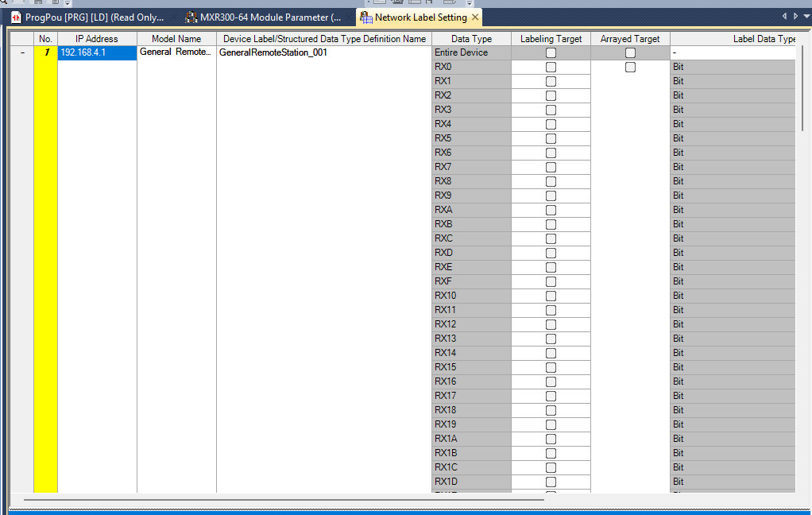Screen dimensions: 812x515
Task: Collapse station row 1 with minus expander
Action: point(21,52)
